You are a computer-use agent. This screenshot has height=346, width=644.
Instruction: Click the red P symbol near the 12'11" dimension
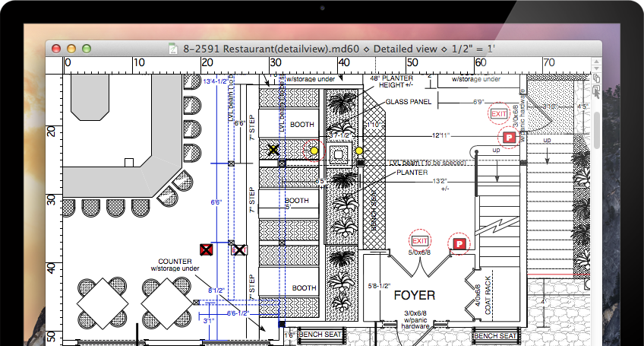[508, 137]
